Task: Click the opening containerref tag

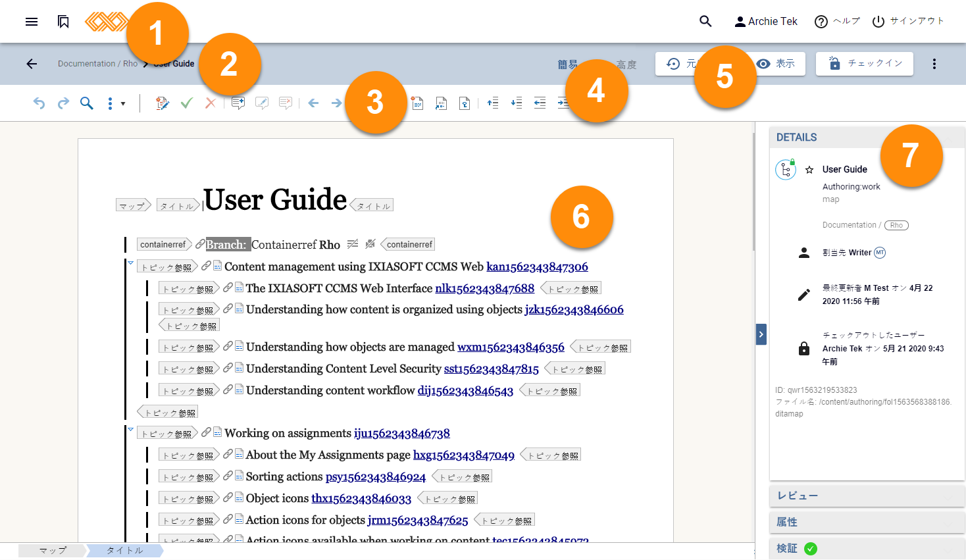Action: (x=165, y=244)
